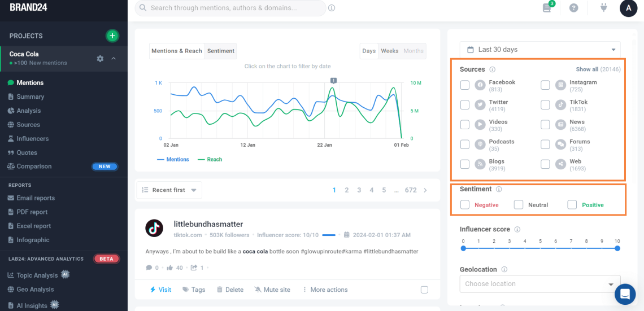The image size is (644, 311).
Task: Switch to Sentiment chart tab
Action: pos(220,51)
